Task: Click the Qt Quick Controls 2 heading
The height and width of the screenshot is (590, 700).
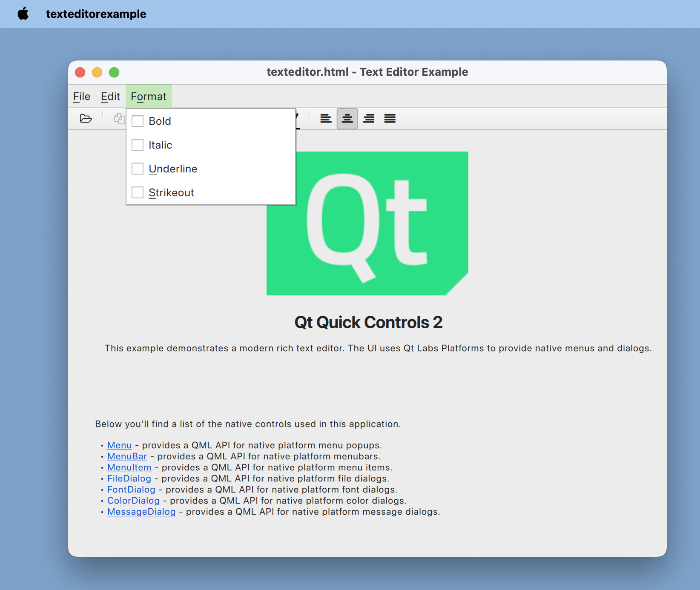Action: point(368,322)
